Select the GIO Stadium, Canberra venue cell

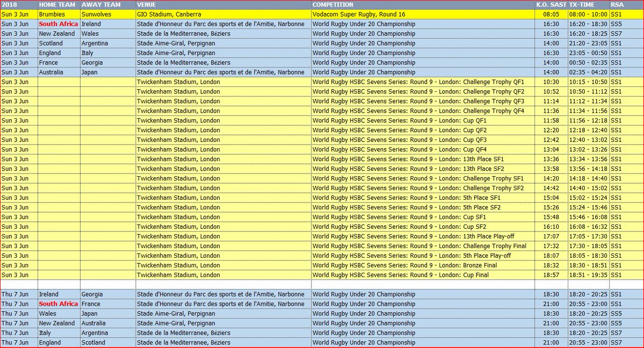[223, 15]
